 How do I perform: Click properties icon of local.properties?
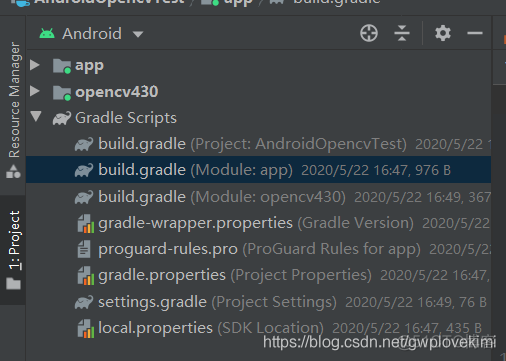pyautogui.click(x=86, y=329)
